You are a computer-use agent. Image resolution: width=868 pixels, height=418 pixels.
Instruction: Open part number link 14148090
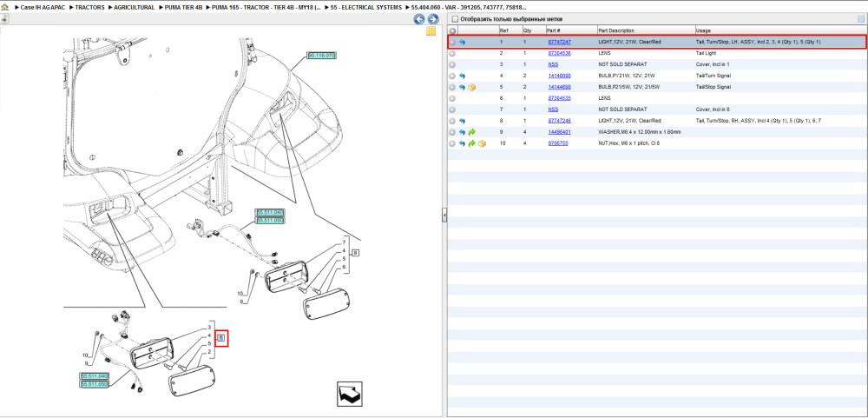559,76
